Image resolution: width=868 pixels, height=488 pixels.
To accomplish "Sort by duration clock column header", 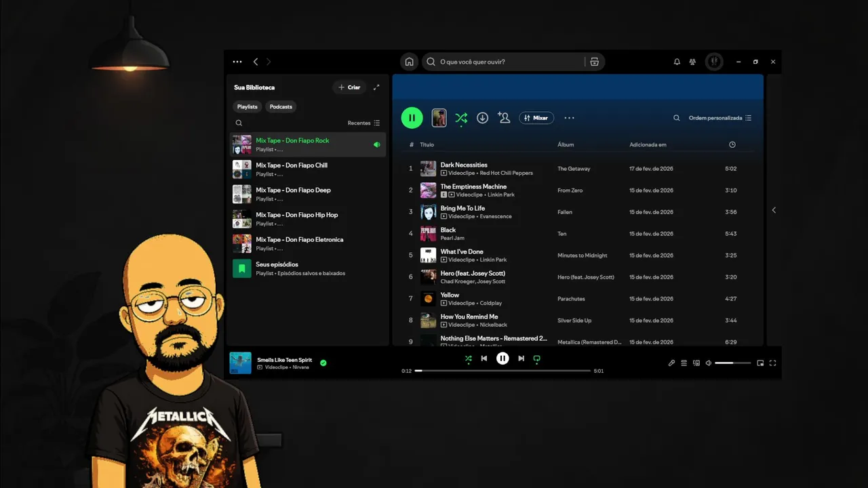I will point(732,144).
